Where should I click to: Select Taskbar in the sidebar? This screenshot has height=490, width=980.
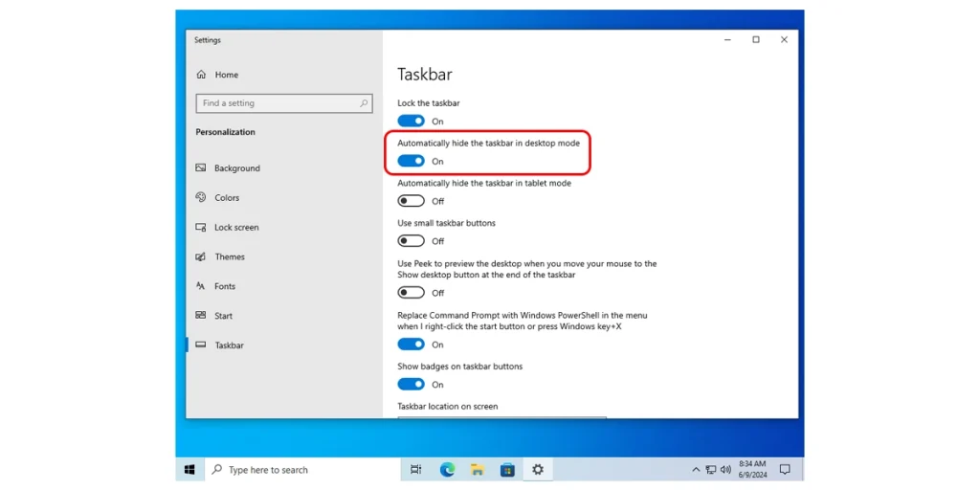click(x=220, y=345)
